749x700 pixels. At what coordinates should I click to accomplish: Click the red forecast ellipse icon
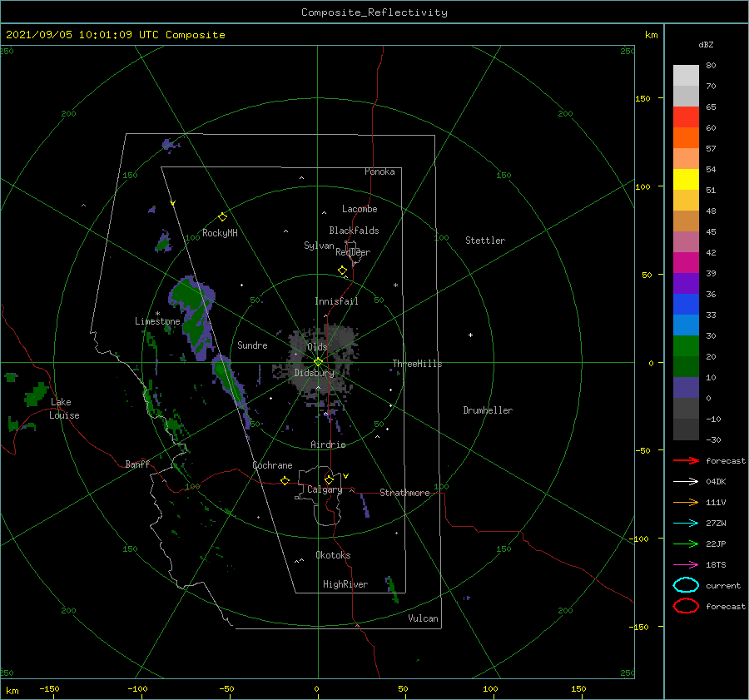coord(686,606)
